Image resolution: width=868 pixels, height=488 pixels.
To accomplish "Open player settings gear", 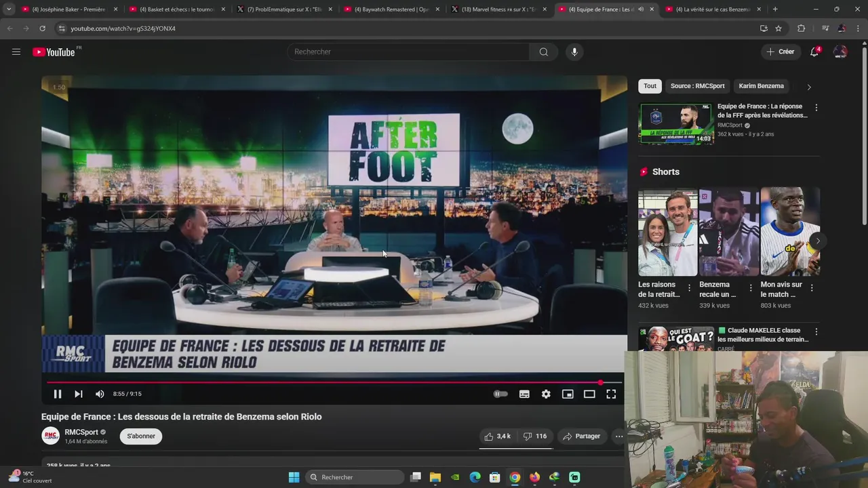I will pyautogui.click(x=546, y=394).
